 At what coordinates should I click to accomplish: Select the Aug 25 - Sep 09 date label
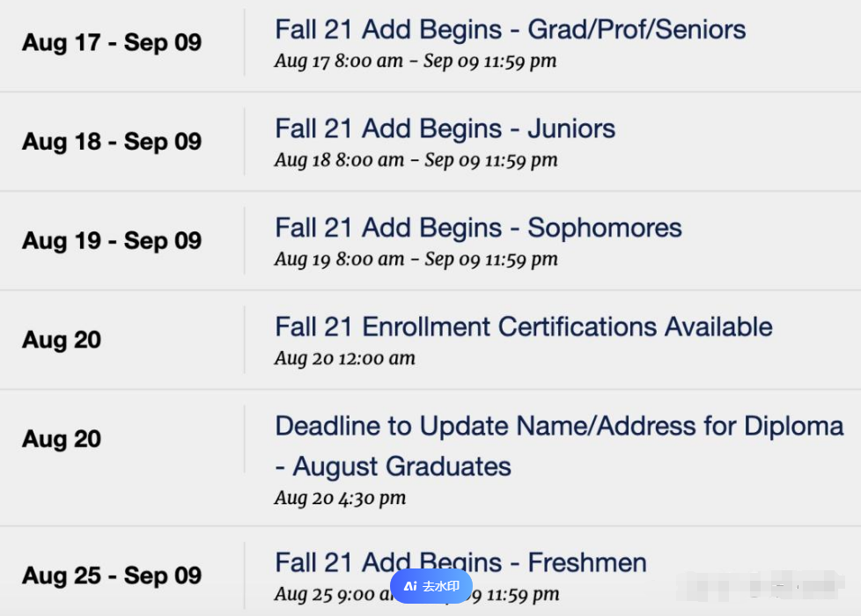tap(112, 576)
